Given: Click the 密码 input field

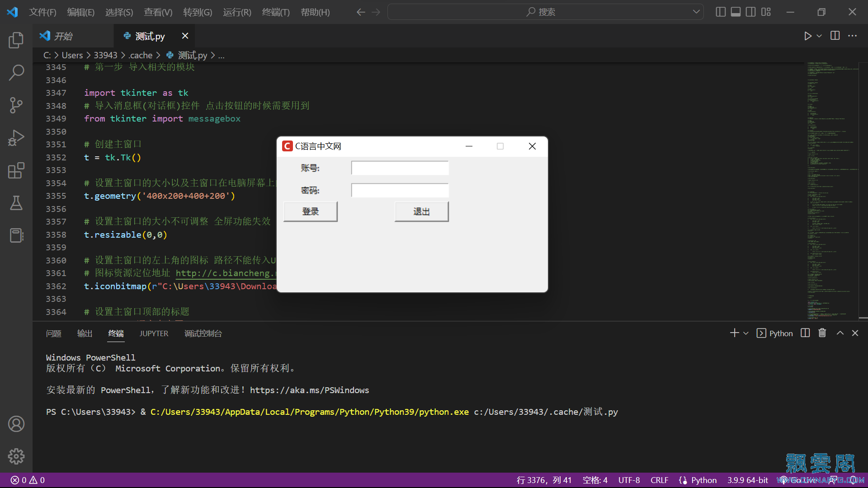Looking at the screenshot, I should 400,190.
